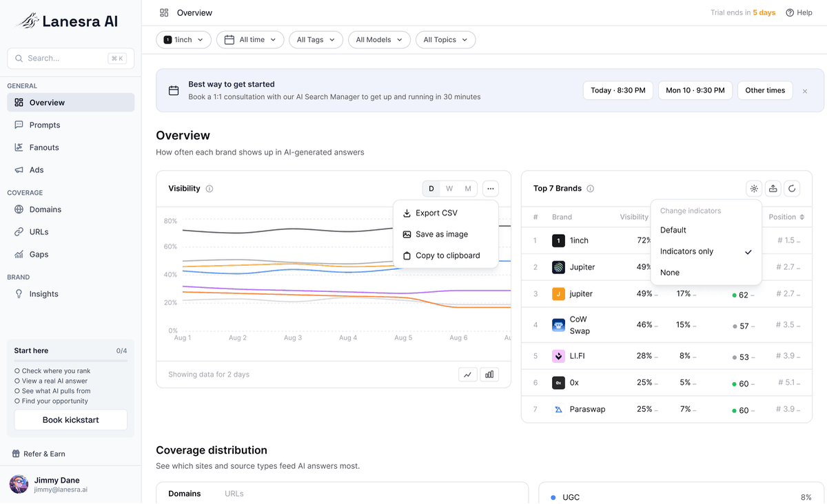The width and height of the screenshot is (827, 504).
Task: Click the LI.FI brand logo
Action: point(558,356)
